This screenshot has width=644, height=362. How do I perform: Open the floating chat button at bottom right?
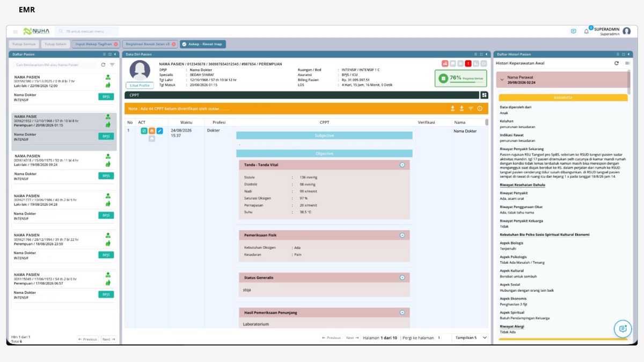tap(623, 329)
